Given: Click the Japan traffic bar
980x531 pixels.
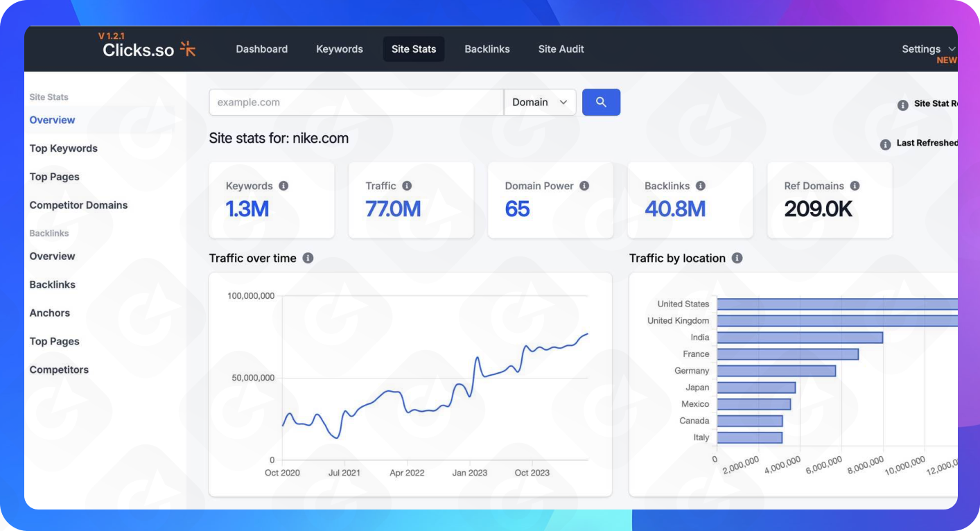Looking at the screenshot, I should (x=756, y=387).
